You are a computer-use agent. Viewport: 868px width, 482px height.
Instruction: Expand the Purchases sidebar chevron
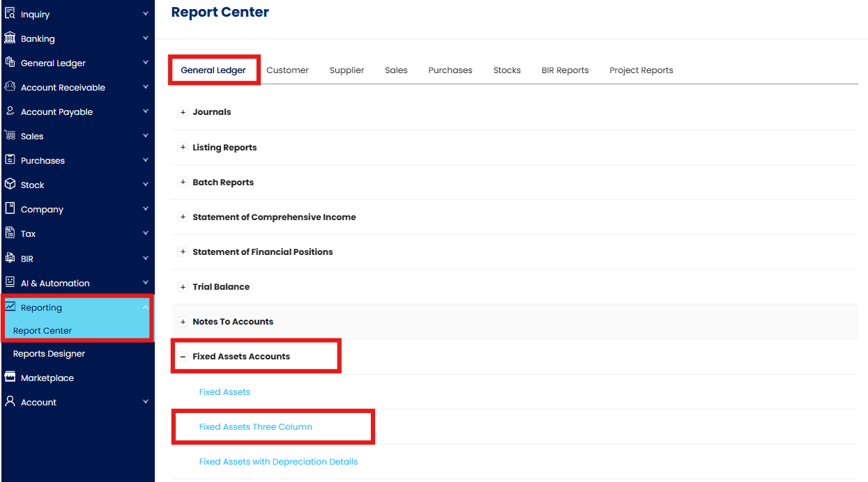[145, 160]
